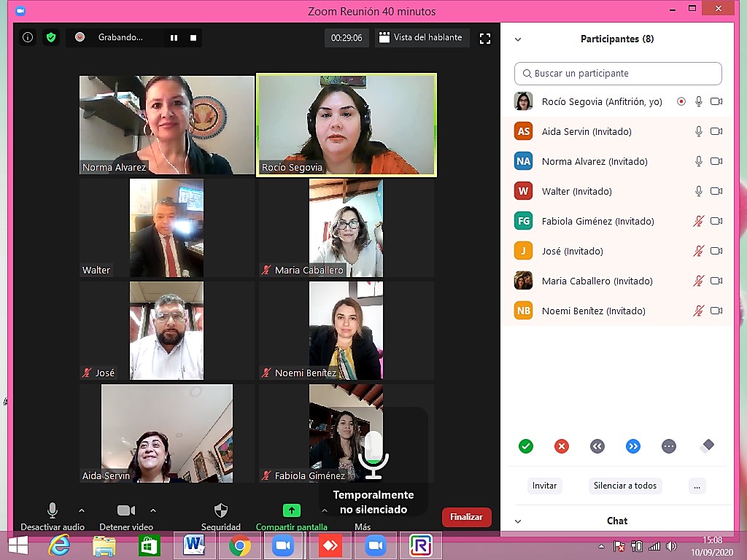Click the Invitar button
The height and width of the screenshot is (560, 747).
[x=544, y=486]
